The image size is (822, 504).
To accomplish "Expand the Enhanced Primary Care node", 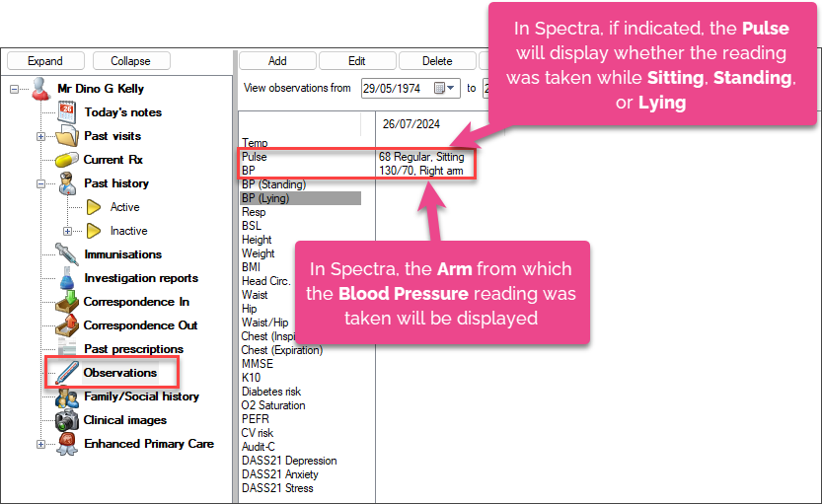I will click(40, 444).
